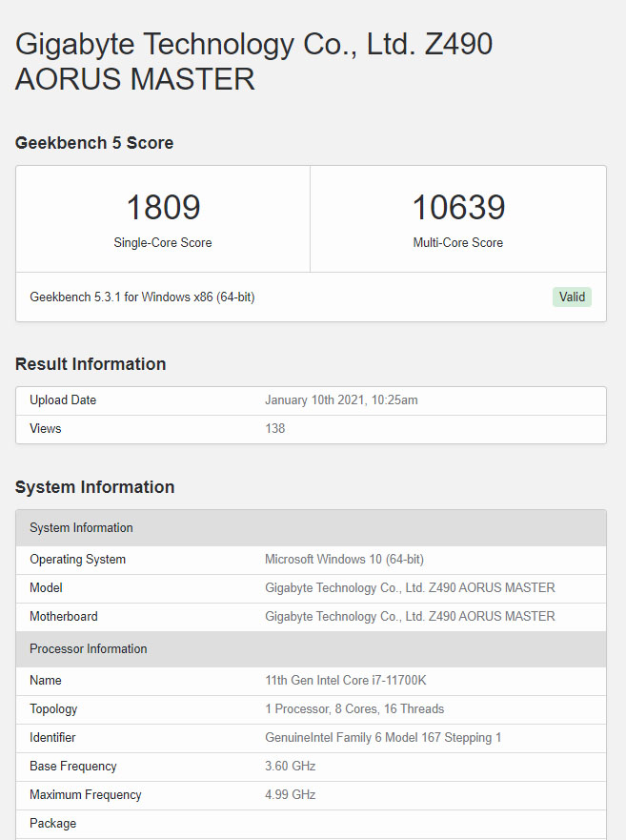
Task: Select the Motherboard row's Z490 AORUS MASTER value
Action: 410,616
